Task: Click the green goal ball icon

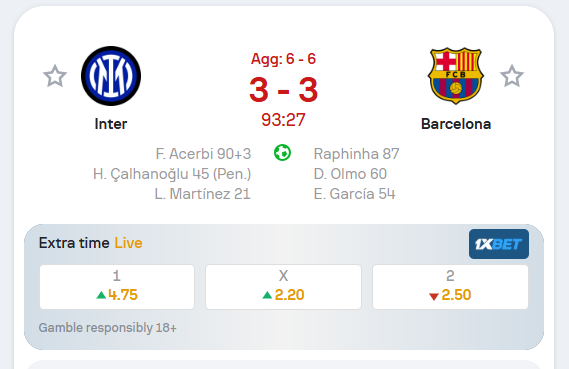Action: (282, 152)
